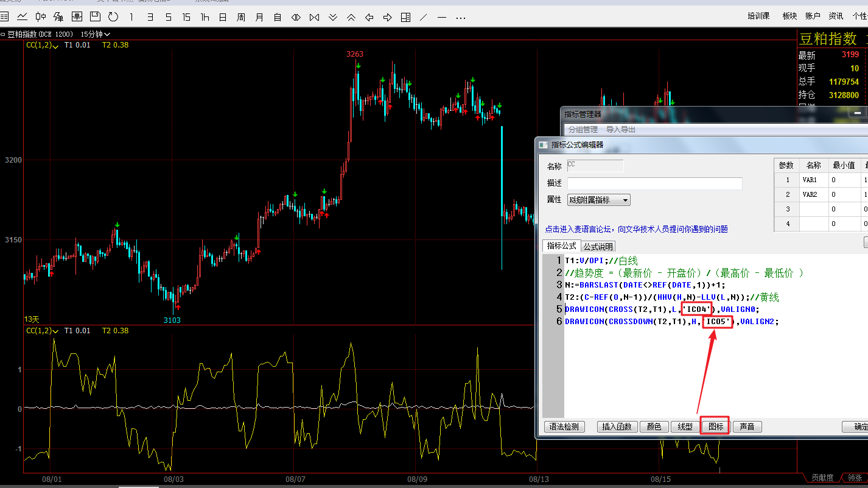
Task: Click the refresh circular arrow toolbar icon
Action: tap(113, 17)
